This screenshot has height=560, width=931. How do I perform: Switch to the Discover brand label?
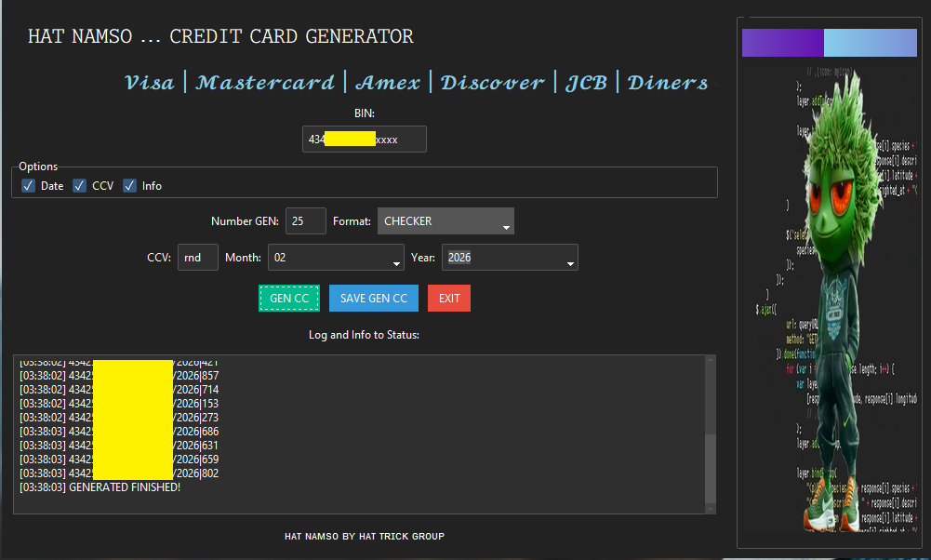492,83
